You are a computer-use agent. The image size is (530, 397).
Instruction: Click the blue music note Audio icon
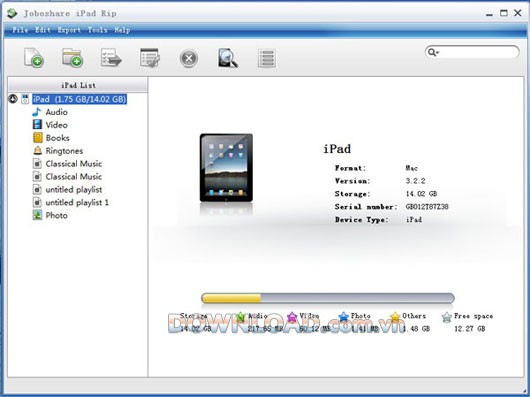click(37, 112)
